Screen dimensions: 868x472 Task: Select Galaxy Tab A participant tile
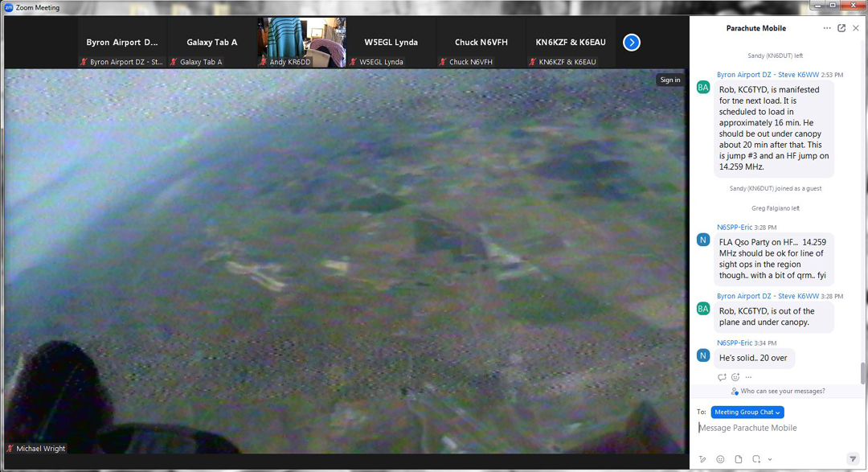coord(212,43)
